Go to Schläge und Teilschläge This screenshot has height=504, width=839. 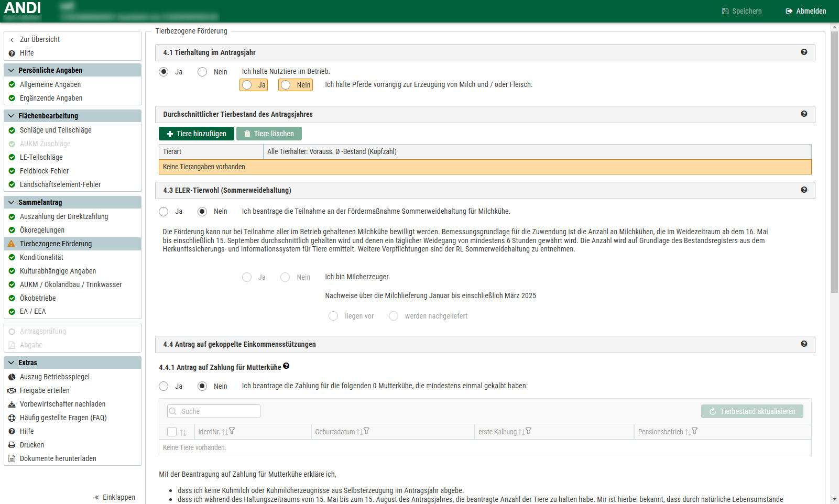pyautogui.click(x=56, y=130)
